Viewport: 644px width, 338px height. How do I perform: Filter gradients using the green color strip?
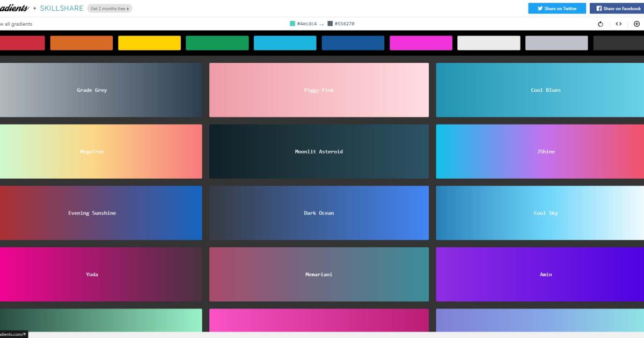(x=217, y=43)
